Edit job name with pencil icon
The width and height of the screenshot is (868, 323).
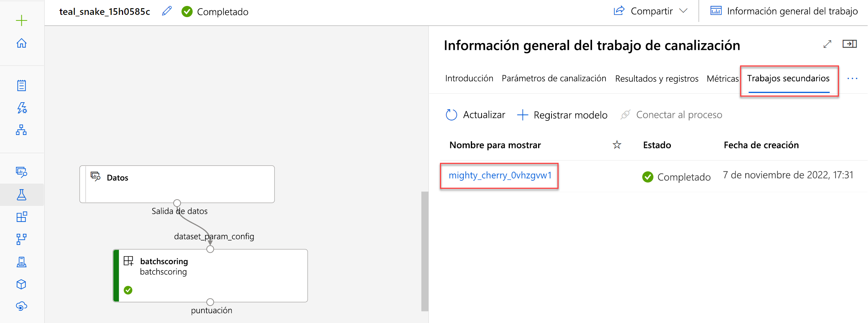[167, 11]
